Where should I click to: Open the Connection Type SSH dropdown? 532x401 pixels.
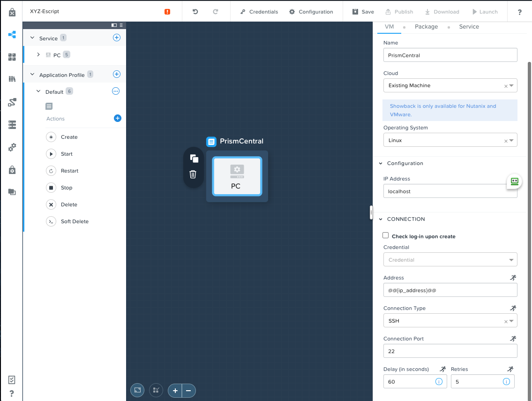[x=450, y=321]
